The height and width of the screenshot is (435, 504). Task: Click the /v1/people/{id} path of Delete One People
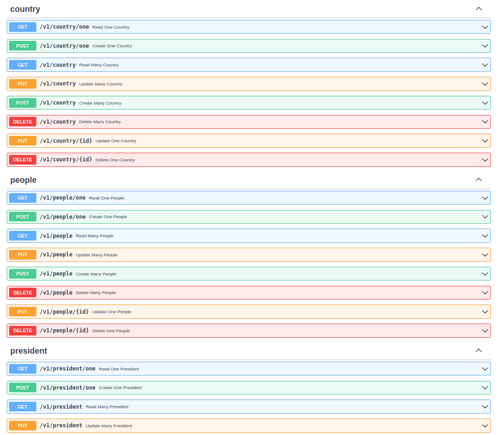(x=64, y=331)
